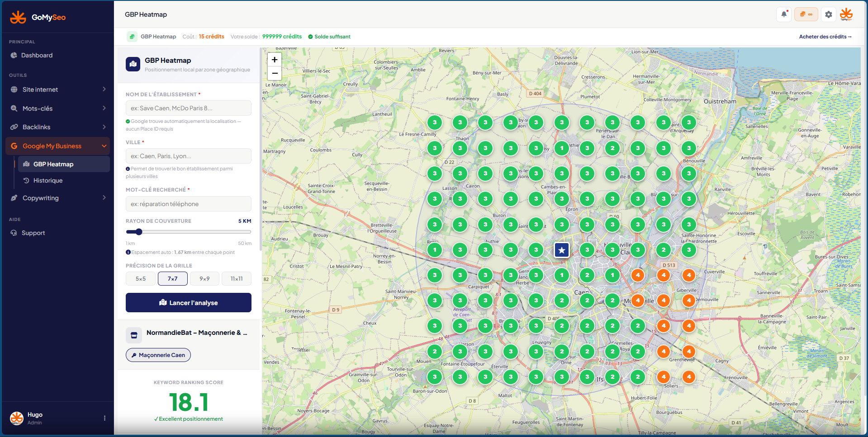Screen dimensions: 868x437
Task: Click the blue star business marker
Action: pyautogui.click(x=561, y=249)
